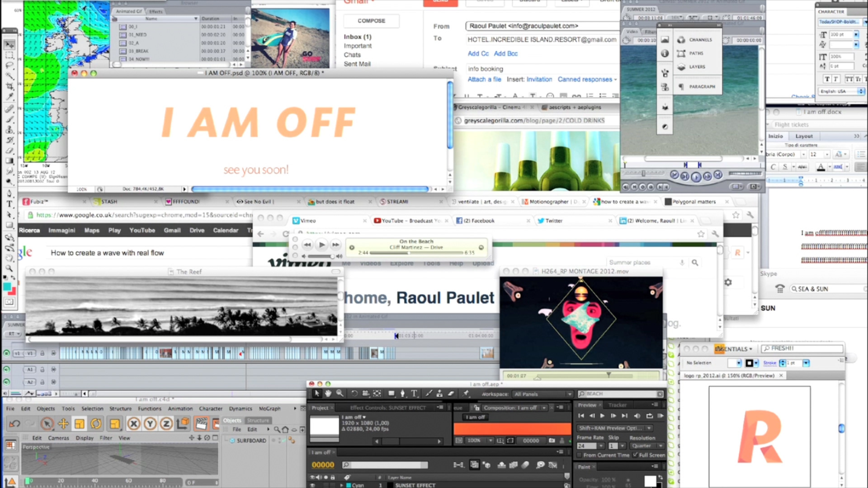Image resolution: width=868 pixels, height=488 pixels.
Task: Open the Tracker tab in After Effects
Action: pyautogui.click(x=617, y=405)
